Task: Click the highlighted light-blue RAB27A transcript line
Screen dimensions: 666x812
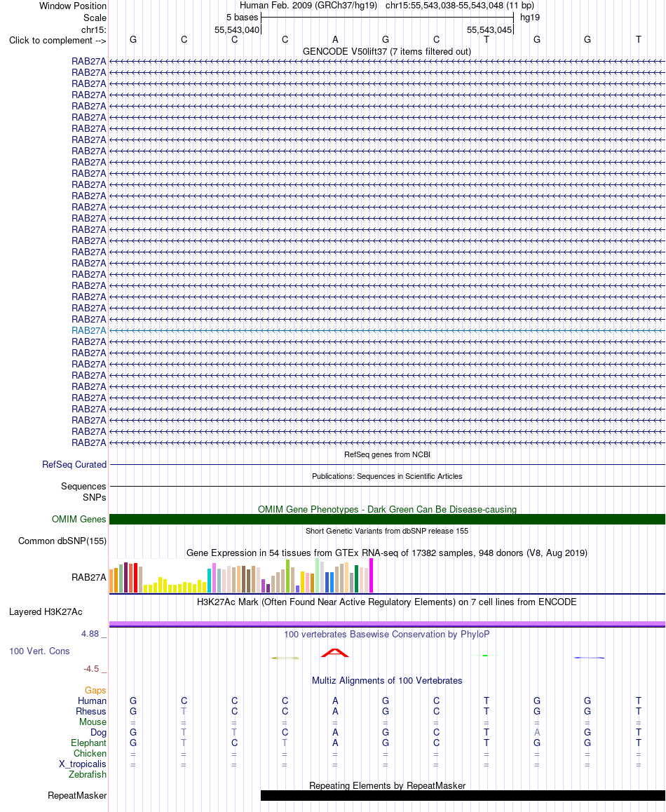Action: pos(387,330)
